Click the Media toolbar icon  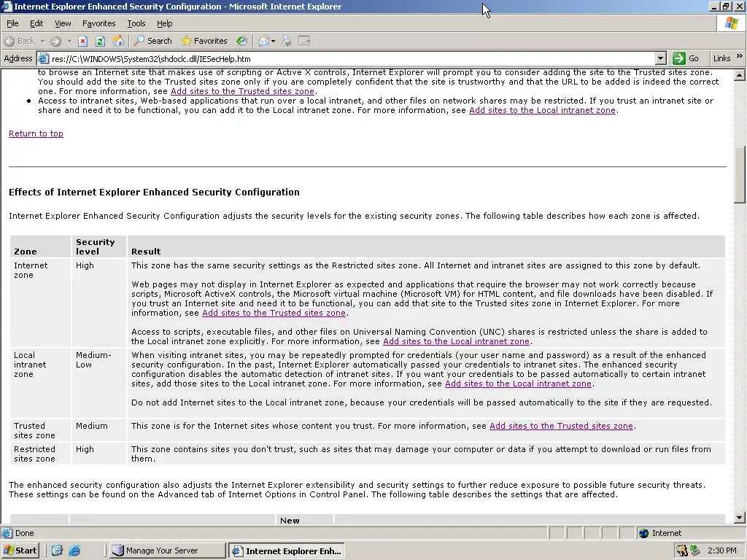click(242, 41)
